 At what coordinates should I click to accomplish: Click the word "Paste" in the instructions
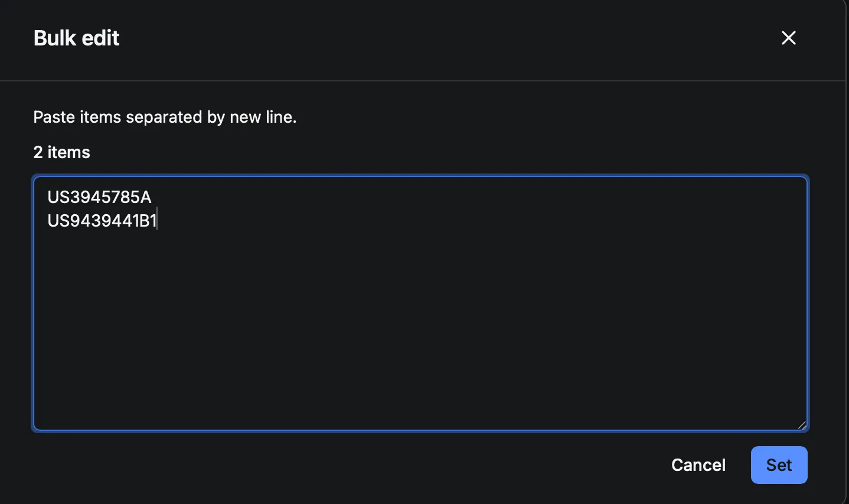54,117
